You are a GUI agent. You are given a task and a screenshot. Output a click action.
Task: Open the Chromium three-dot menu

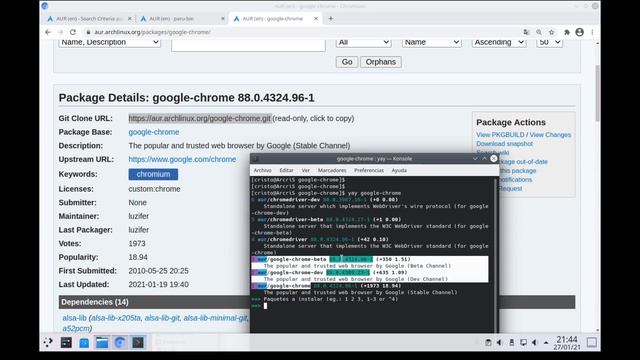tap(592, 32)
